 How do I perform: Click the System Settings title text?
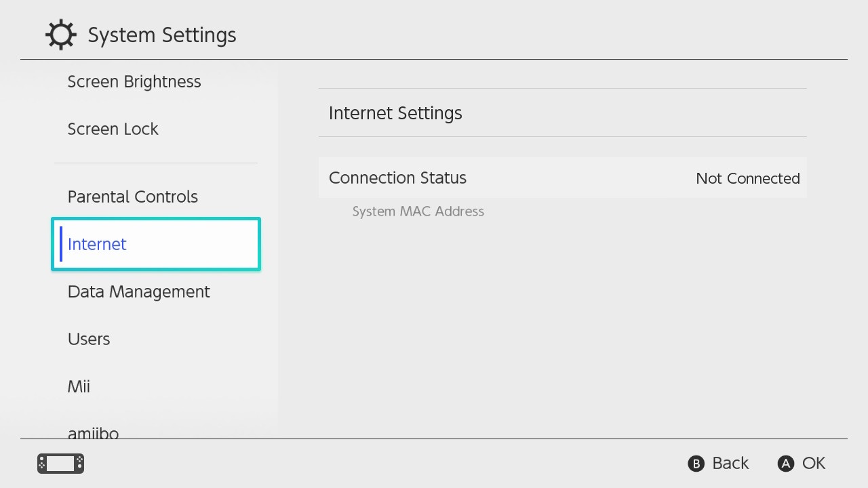162,35
